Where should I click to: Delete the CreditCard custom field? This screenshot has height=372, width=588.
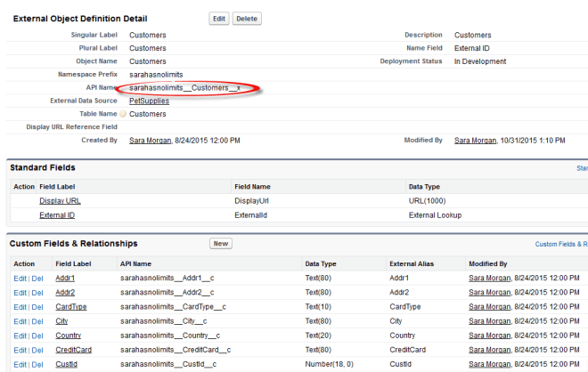tap(37, 351)
